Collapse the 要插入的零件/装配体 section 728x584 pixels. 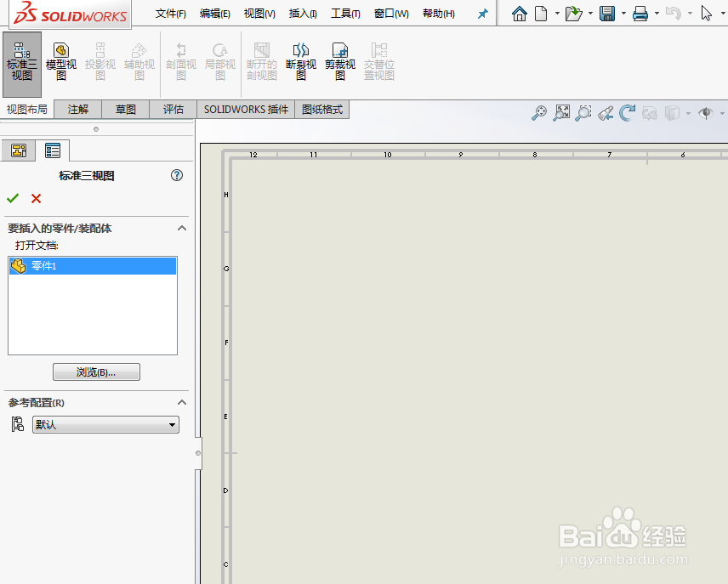(x=180, y=228)
